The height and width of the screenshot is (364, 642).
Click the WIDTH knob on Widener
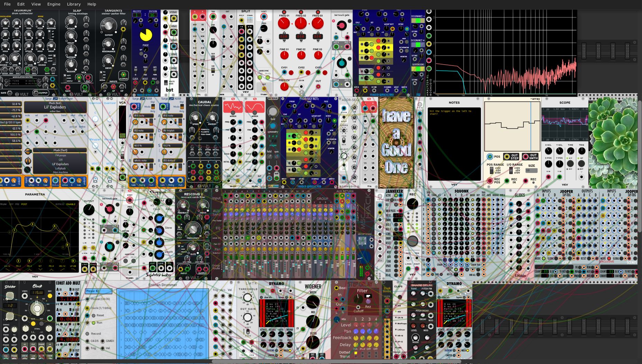pyautogui.click(x=313, y=301)
